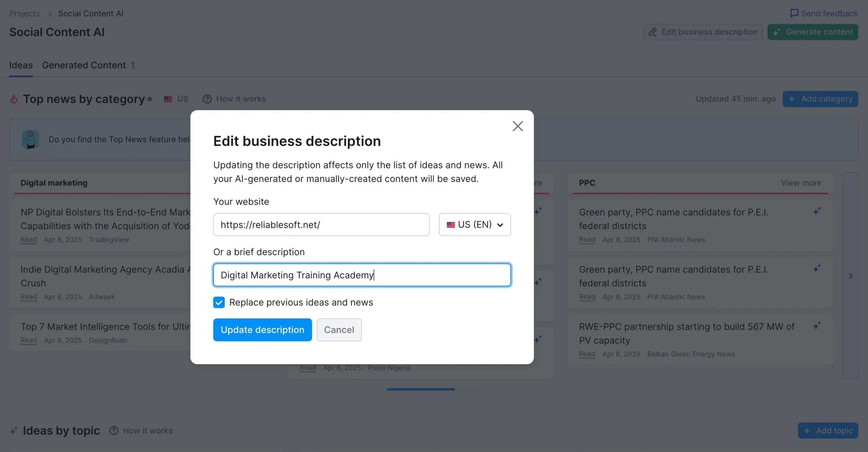The width and height of the screenshot is (868, 452).
Task: Open View more link in PPC category
Action: (801, 183)
